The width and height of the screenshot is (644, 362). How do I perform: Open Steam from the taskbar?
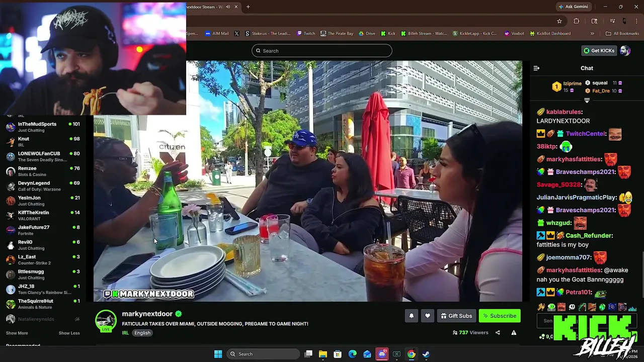click(426, 354)
